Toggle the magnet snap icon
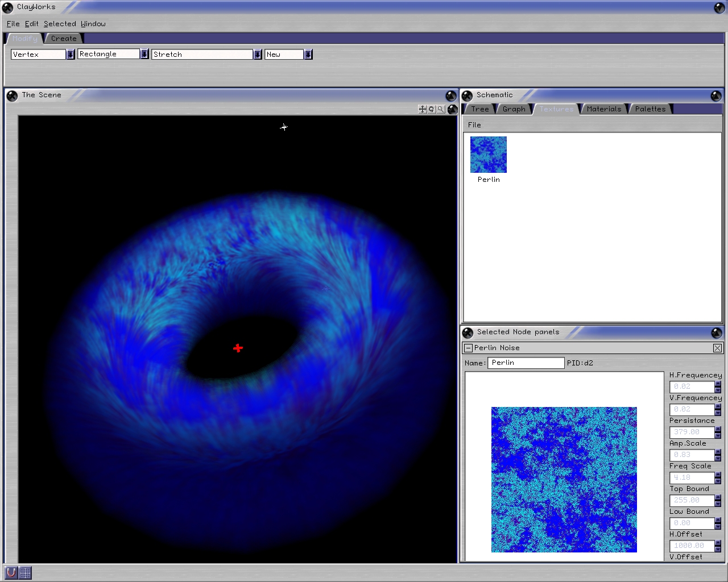 point(11,572)
